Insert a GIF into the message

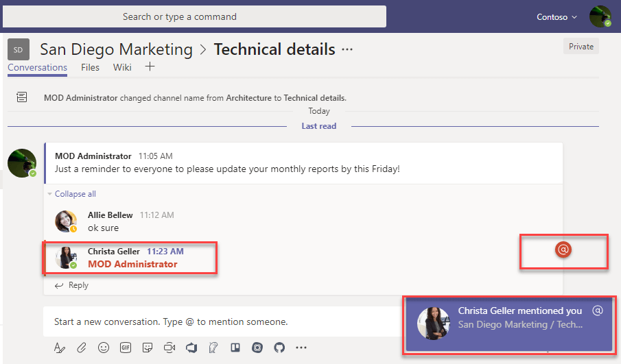(125, 348)
